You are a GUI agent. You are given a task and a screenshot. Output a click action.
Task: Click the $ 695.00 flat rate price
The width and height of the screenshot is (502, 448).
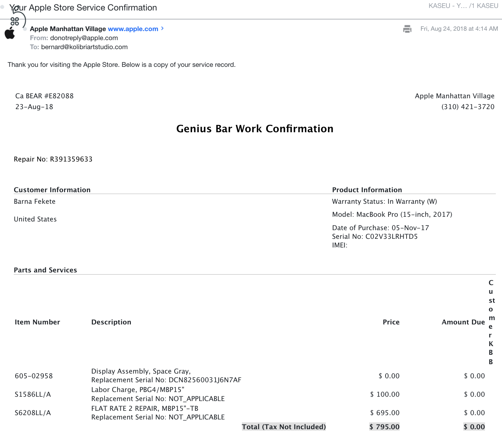pyautogui.click(x=385, y=413)
